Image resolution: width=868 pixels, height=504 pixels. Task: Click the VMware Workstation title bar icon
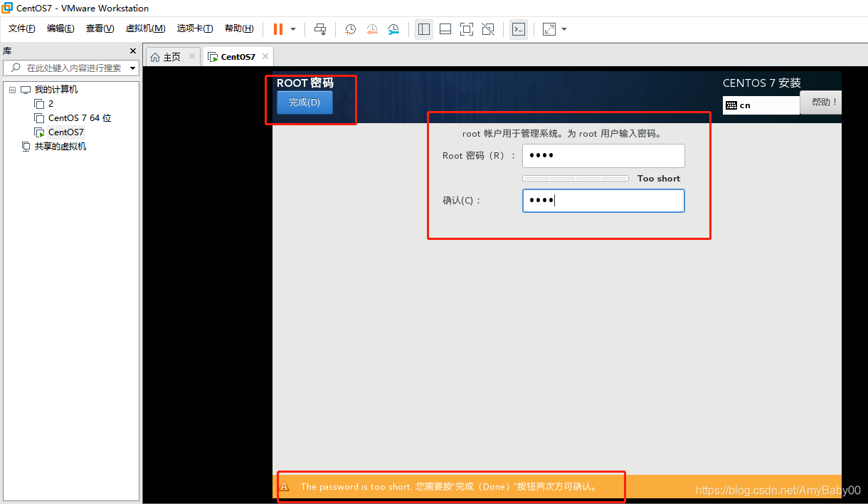[x=7, y=9]
